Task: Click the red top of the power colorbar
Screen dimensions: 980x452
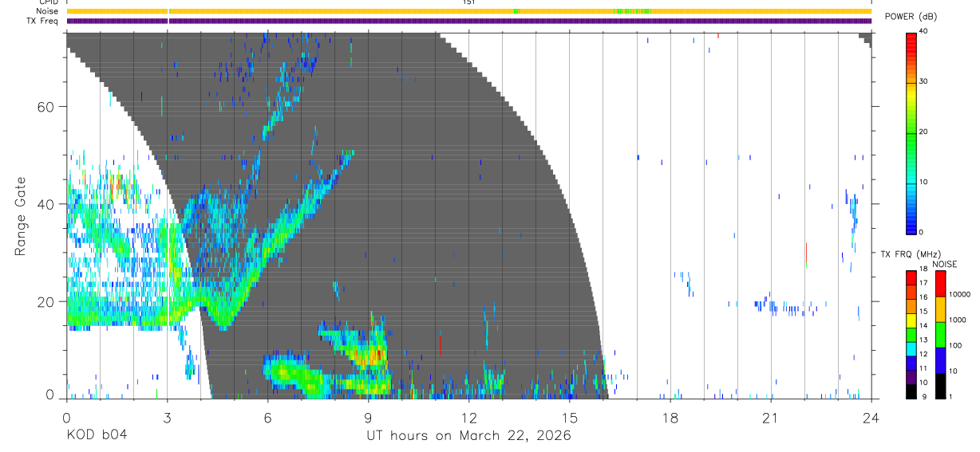Action: click(x=911, y=38)
